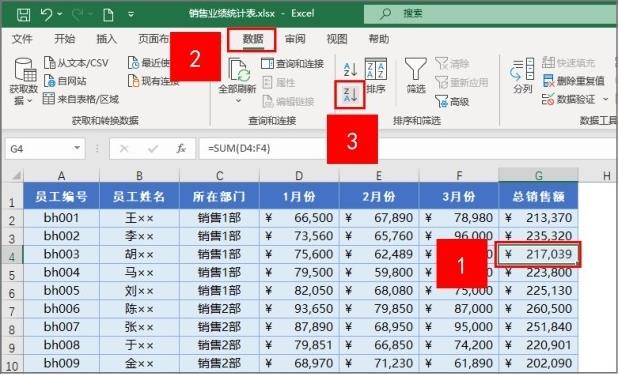Click the insert function fx icon
The width and height of the screenshot is (619, 375).
tap(181, 148)
